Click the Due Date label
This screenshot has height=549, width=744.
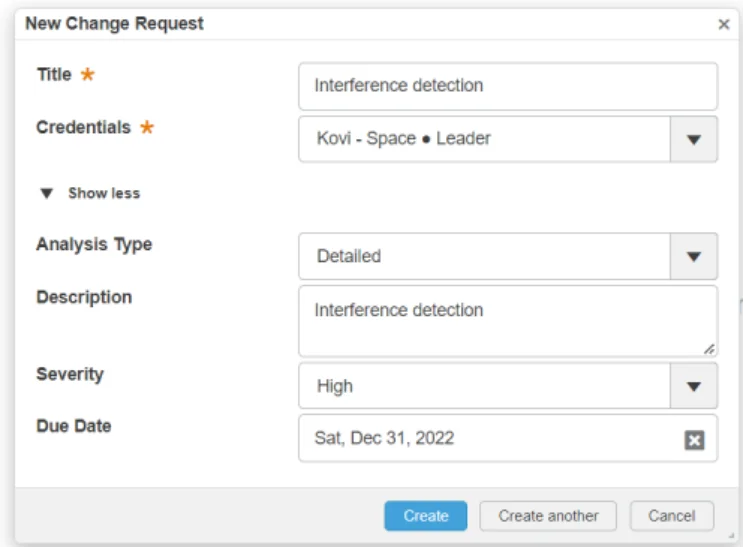(74, 426)
